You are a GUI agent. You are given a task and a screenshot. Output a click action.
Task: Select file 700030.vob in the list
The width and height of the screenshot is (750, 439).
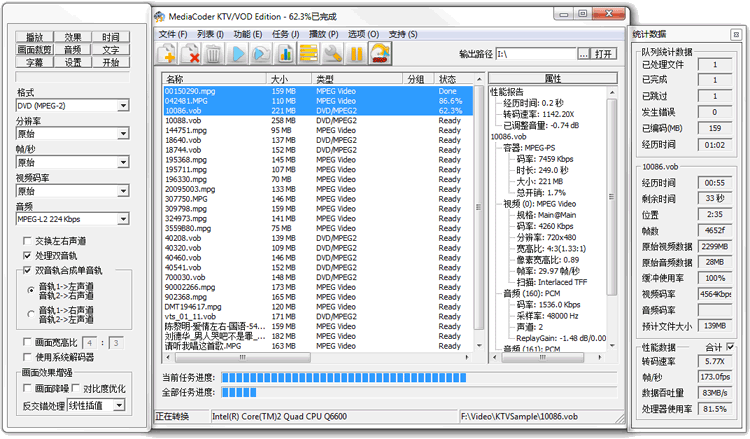pos(318,277)
